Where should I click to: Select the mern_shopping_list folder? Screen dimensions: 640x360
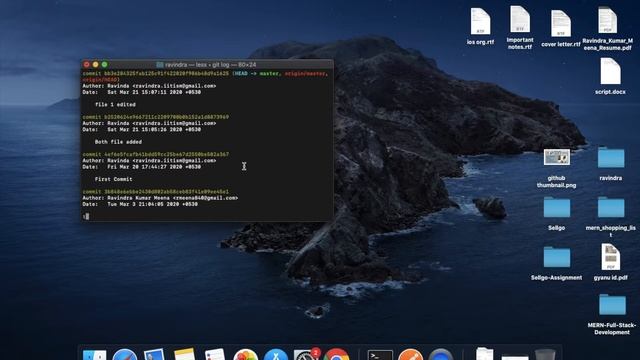point(611,207)
